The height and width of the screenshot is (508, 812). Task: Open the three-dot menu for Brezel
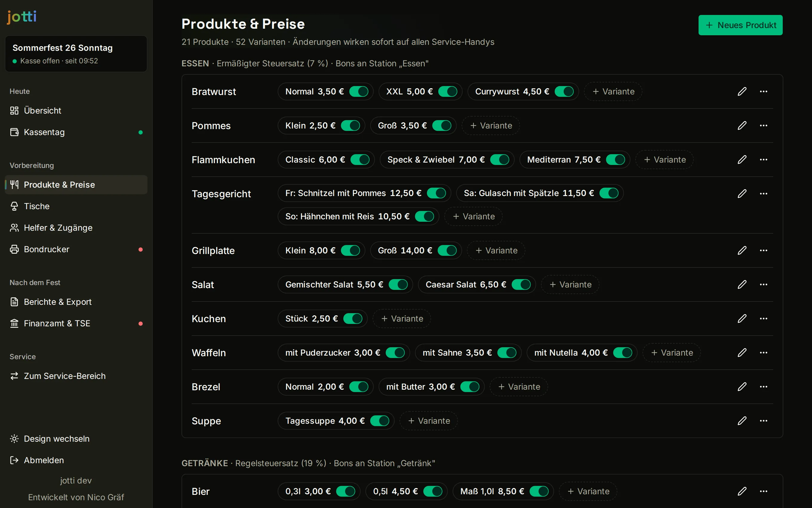(763, 387)
